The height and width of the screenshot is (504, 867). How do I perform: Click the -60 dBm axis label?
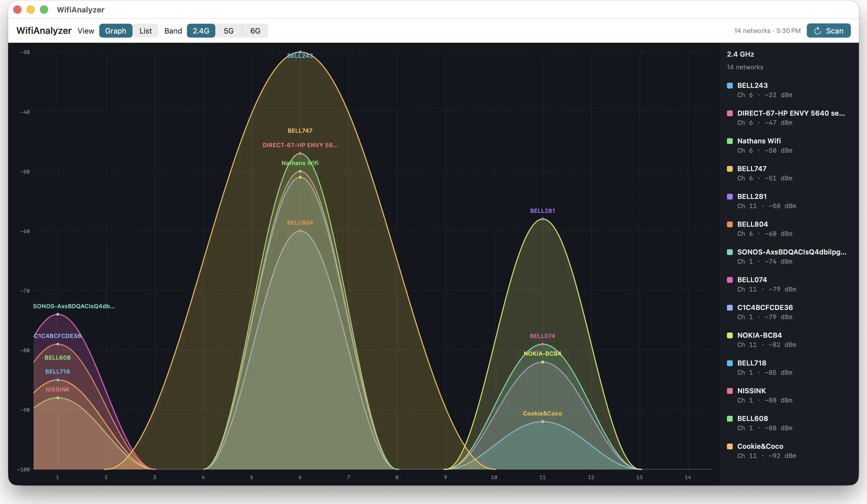(25, 231)
